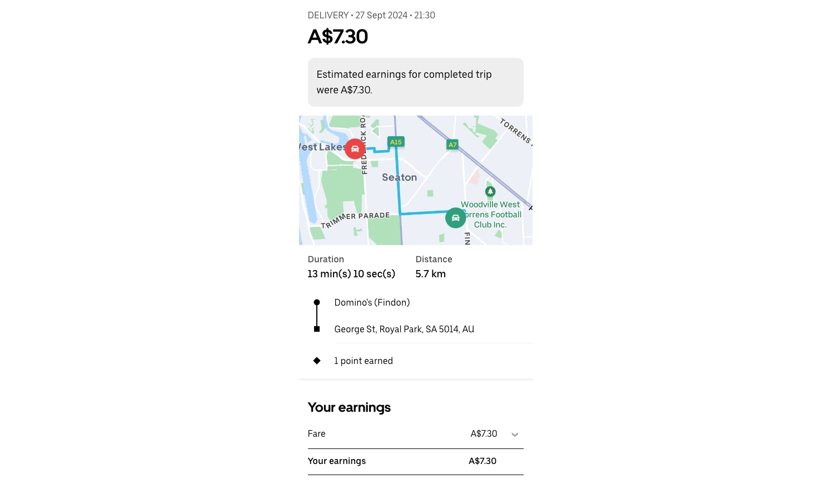Click the A$7.30 trip total heading
The width and height of the screenshot is (831, 504).
point(338,37)
